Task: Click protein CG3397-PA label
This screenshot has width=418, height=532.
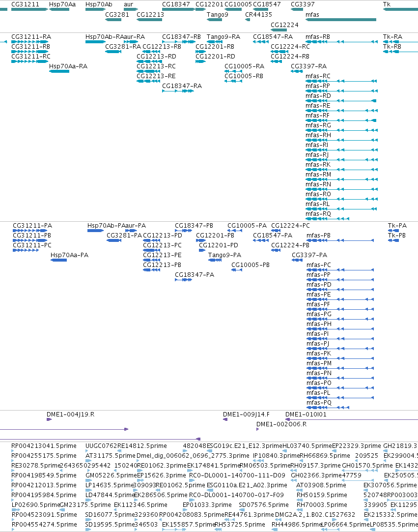Action: coord(309,255)
